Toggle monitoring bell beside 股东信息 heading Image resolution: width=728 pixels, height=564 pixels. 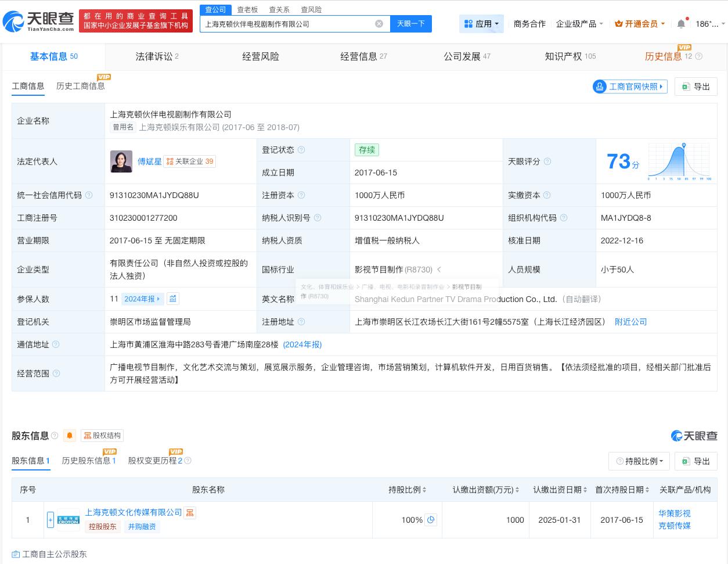[x=69, y=436]
